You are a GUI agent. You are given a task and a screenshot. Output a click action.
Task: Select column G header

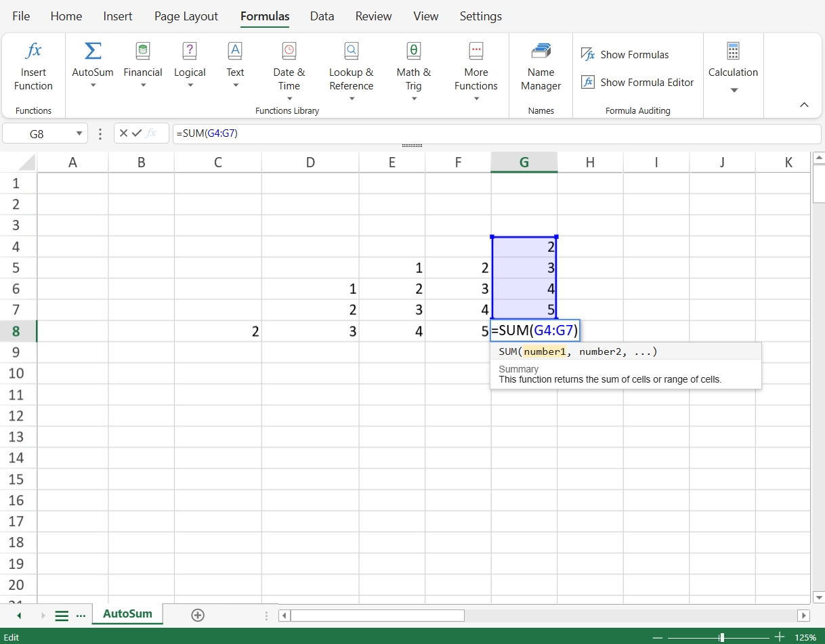(524, 163)
